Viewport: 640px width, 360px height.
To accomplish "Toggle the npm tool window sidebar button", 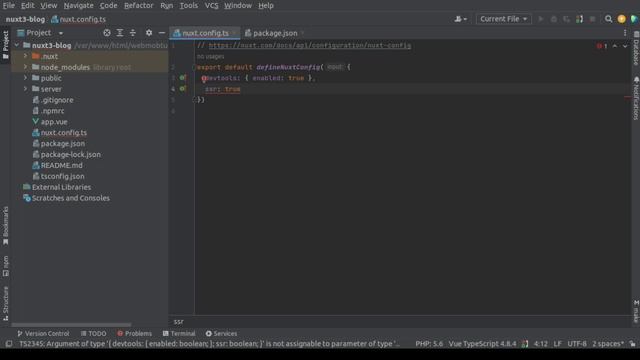I will 5,266.
